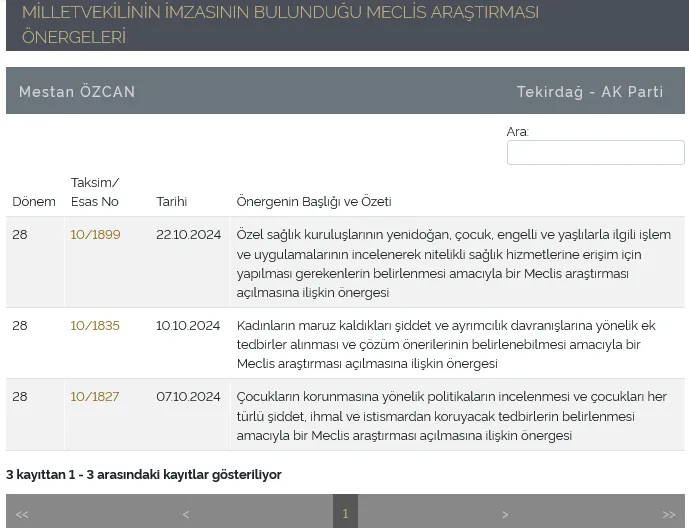The height and width of the screenshot is (528, 689).
Task: Open proposal link 10/1827
Action: click(x=95, y=397)
